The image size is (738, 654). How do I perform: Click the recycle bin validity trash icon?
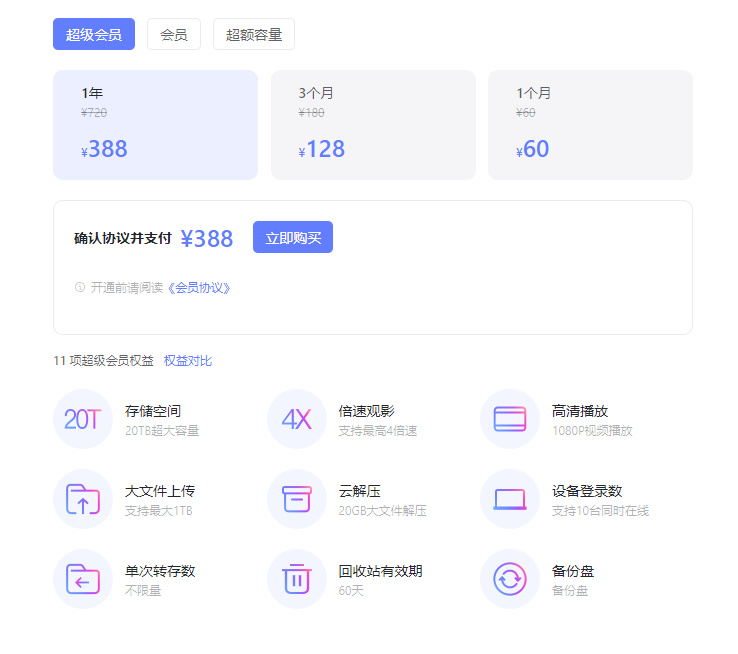click(x=297, y=579)
